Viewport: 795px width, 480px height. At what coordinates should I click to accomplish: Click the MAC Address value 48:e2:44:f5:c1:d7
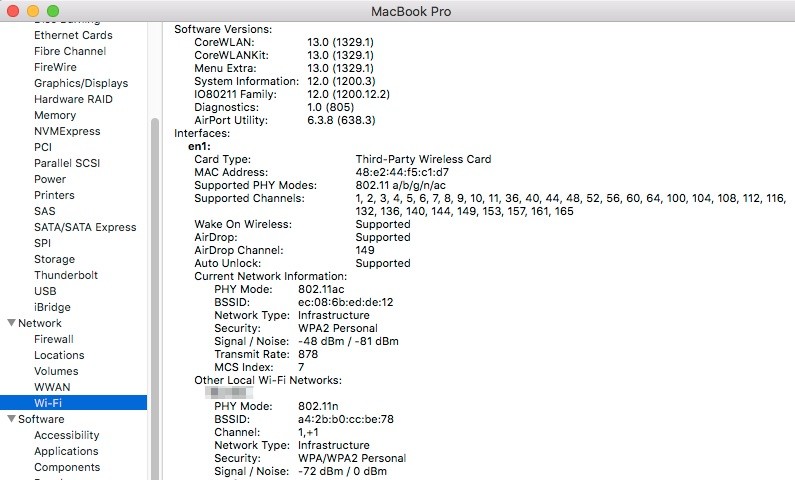(402, 172)
